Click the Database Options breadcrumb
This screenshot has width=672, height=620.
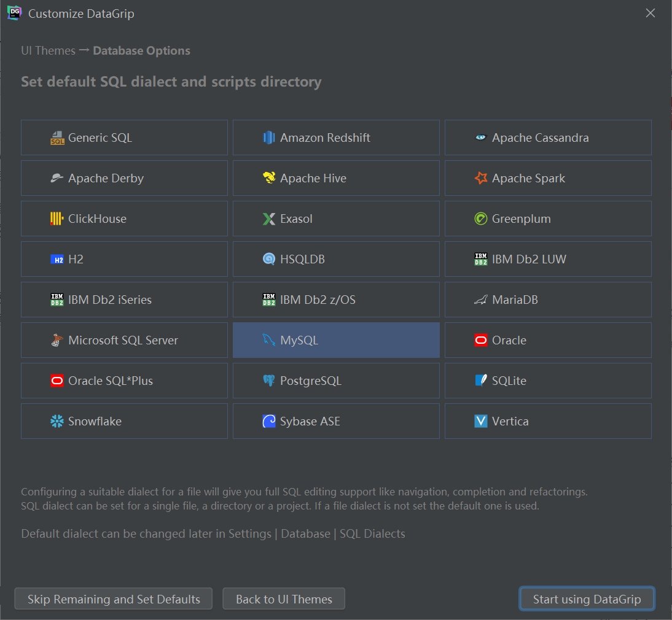click(141, 50)
